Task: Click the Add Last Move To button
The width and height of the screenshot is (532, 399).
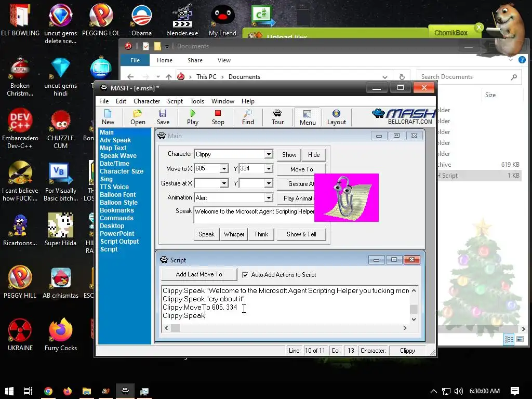Action: pos(199,274)
